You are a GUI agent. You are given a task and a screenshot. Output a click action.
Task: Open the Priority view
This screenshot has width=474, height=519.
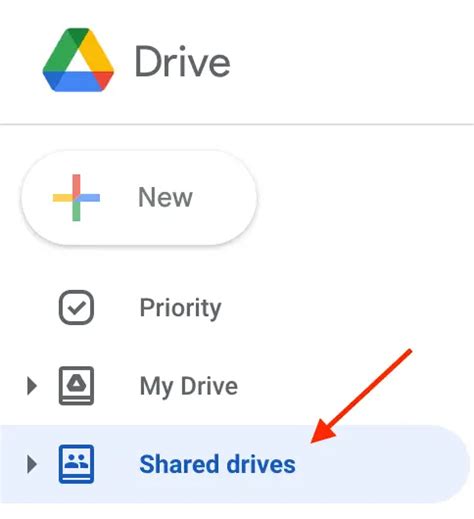[180, 308]
